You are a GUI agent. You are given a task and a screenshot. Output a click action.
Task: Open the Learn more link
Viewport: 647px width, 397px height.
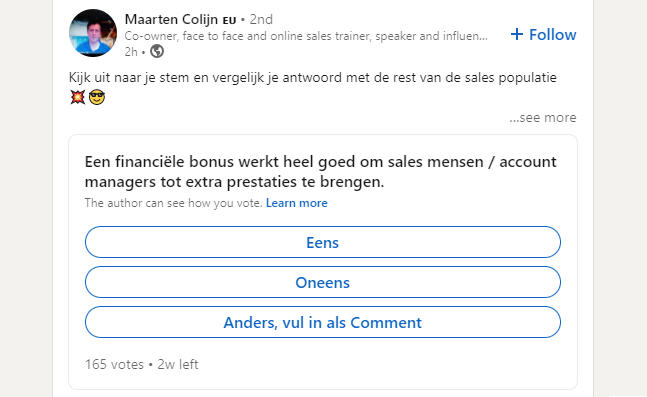[297, 203]
